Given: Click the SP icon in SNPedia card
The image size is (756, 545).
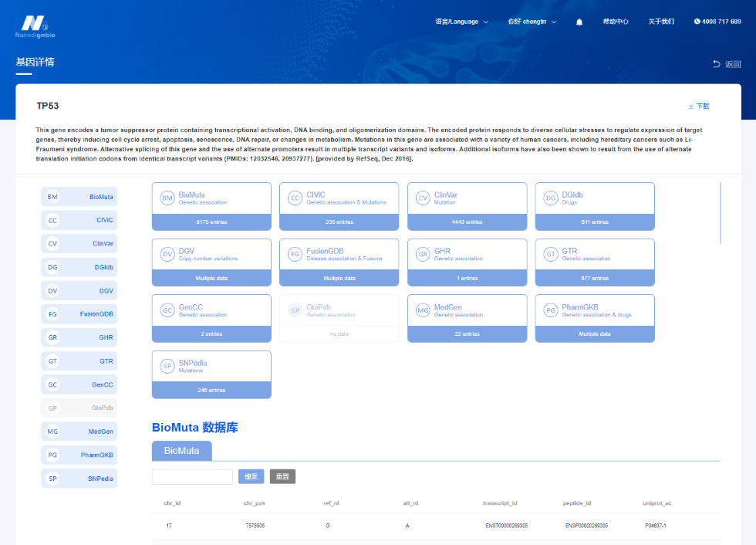Looking at the screenshot, I should pyautogui.click(x=167, y=367).
